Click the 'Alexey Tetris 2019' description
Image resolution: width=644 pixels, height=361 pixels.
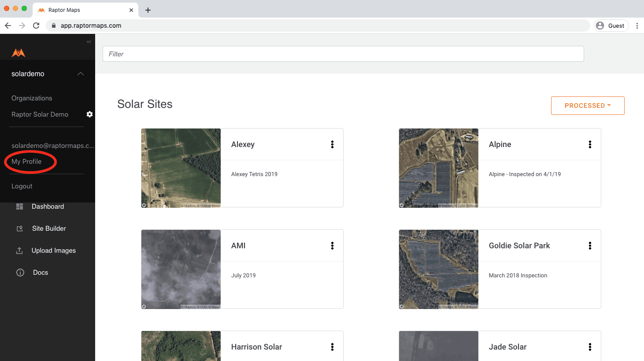point(254,174)
